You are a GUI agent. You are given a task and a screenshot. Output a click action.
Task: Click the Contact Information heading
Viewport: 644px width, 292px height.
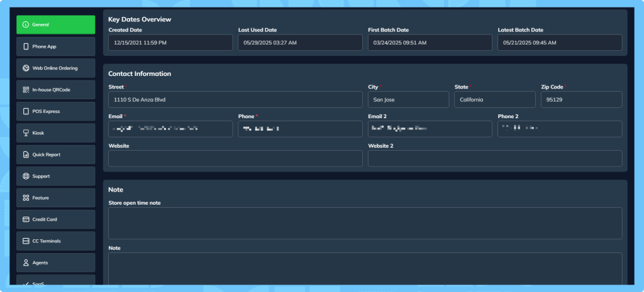click(x=140, y=74)
